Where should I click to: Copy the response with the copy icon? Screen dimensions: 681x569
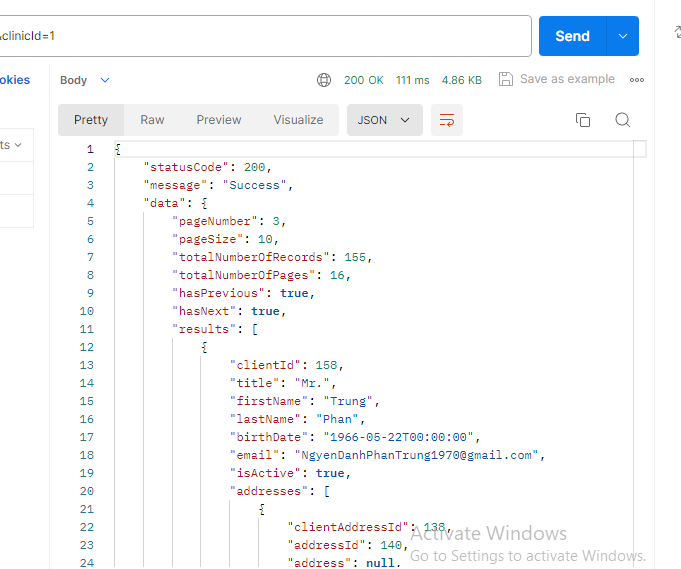pyautogui.click(x=582, y=120)
